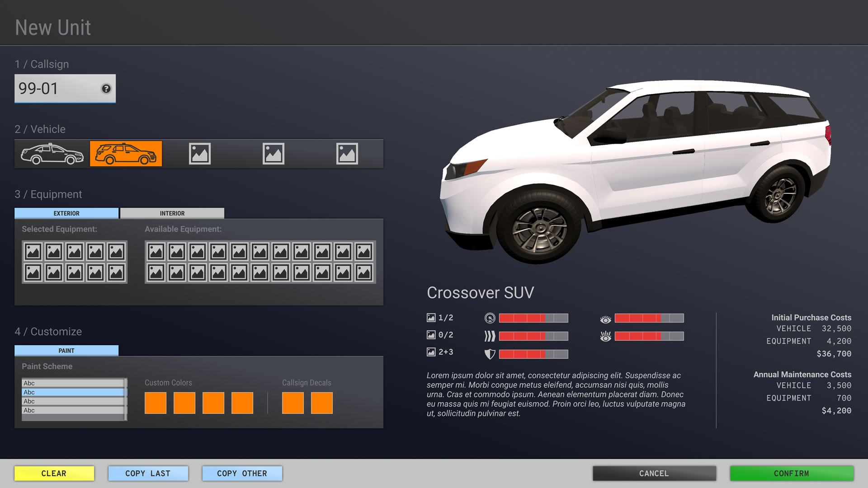Click first available equipment slot icon
Screen dimensions: 868x488
pos(156,252)
